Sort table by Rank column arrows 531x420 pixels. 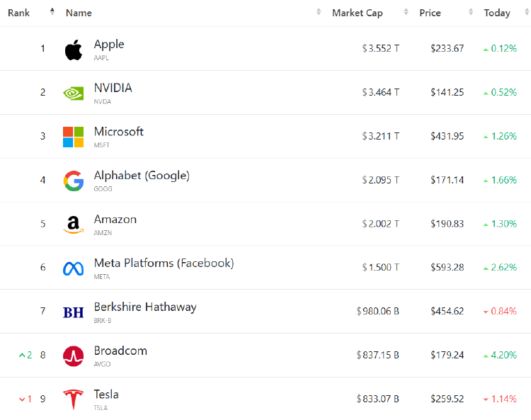[52, 12]
